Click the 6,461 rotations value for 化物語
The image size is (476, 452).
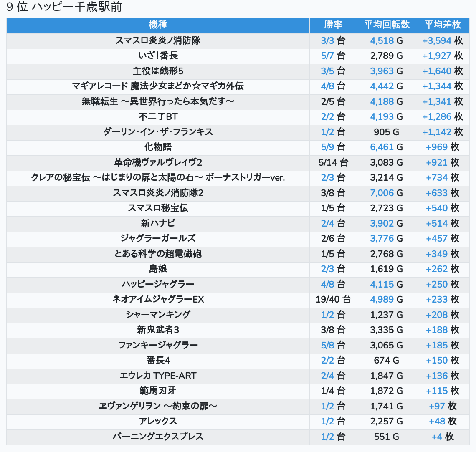click(382, 147)
